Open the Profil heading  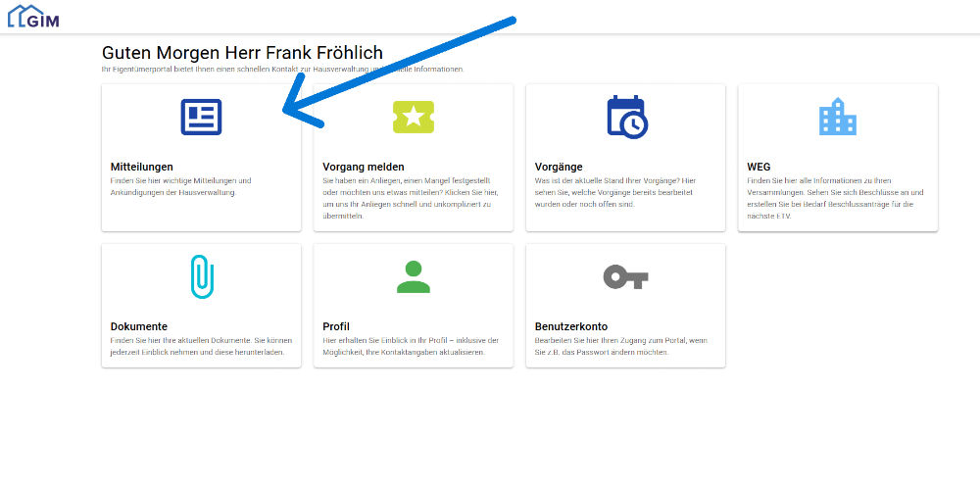click(335, 326)
